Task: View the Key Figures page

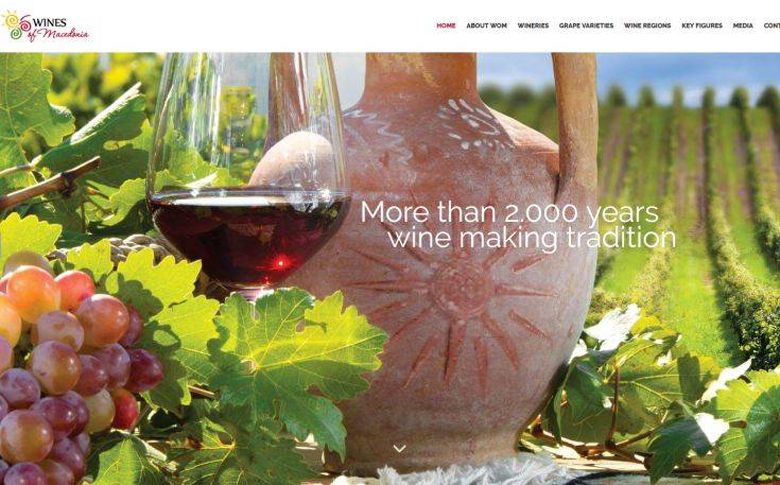Action: pyautogui.click(x=701, y=25)
